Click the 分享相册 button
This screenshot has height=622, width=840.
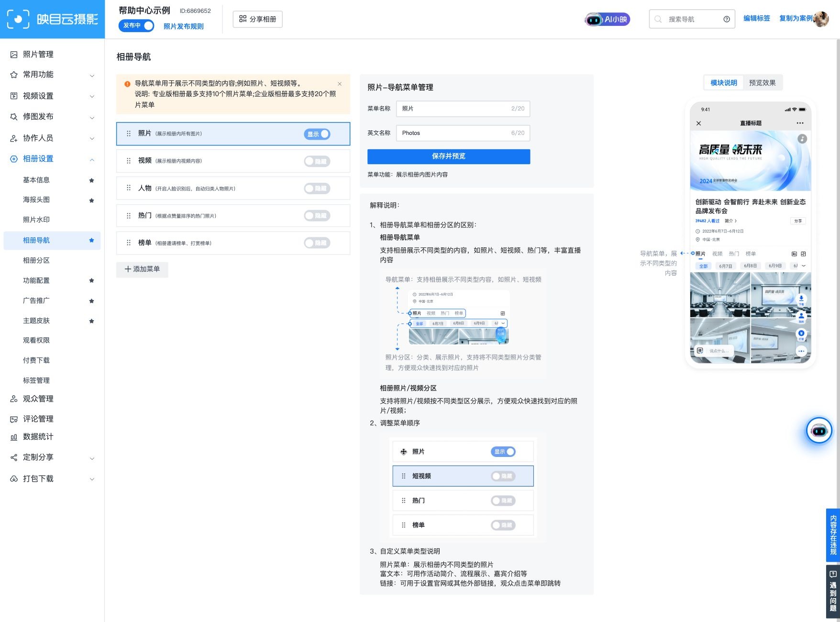pos(258,19)
